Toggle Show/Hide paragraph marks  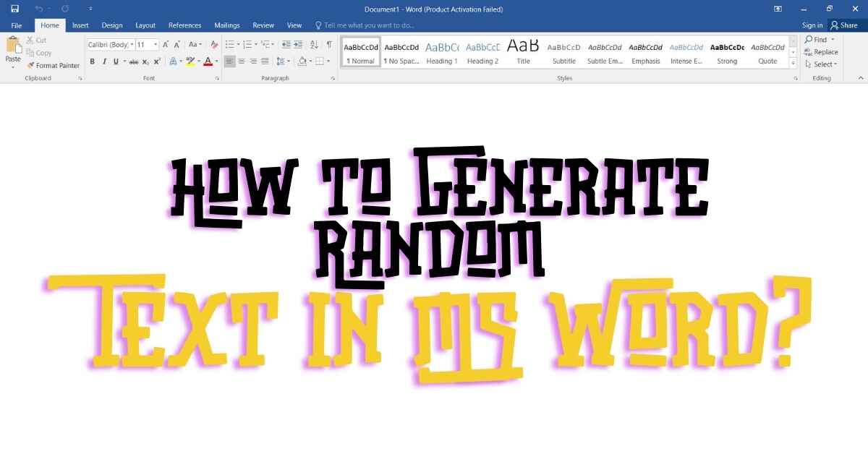coord(329,45)
